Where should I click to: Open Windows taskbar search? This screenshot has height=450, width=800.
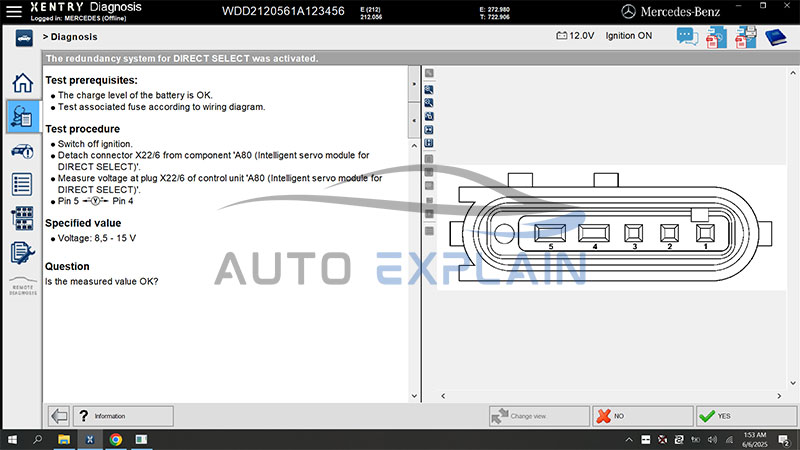38,439
